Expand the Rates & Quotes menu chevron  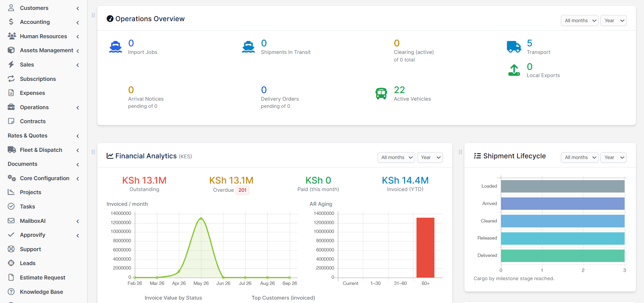click(78, 136)
